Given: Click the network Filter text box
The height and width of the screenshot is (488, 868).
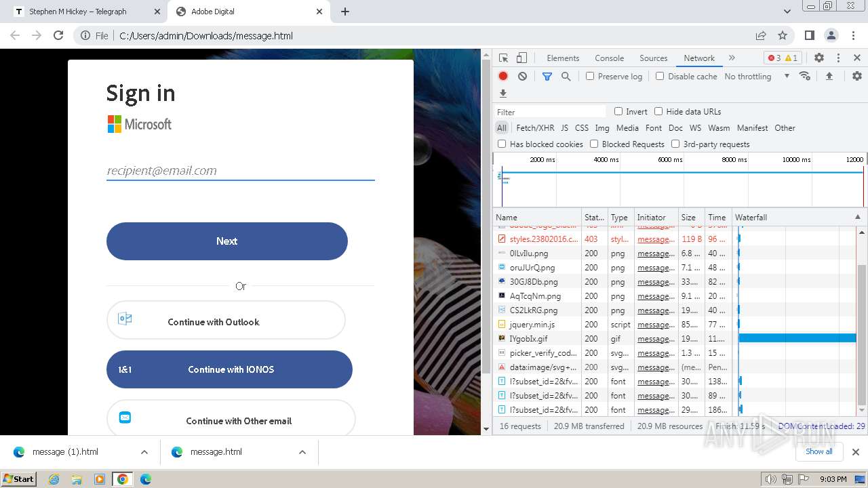Looking at the screenshot, I should pyautogui.click(x=551, y=112).
